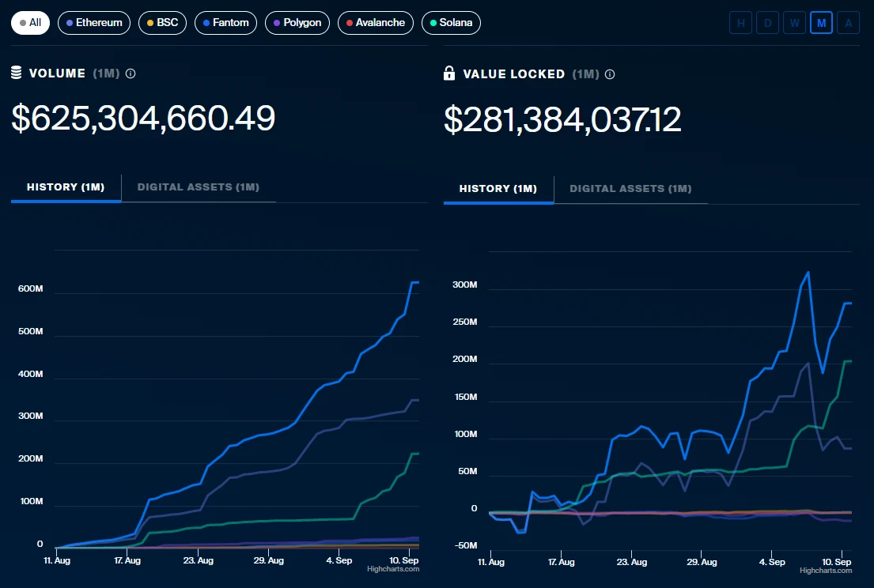Click the 600M axis label
This screenshot has height=588, width=874.
point(31,288)
